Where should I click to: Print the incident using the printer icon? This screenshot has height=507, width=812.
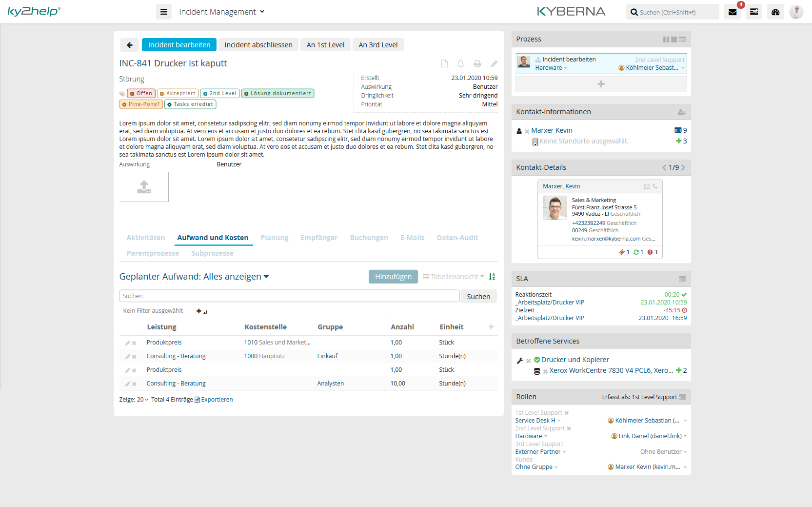(477, 63)
